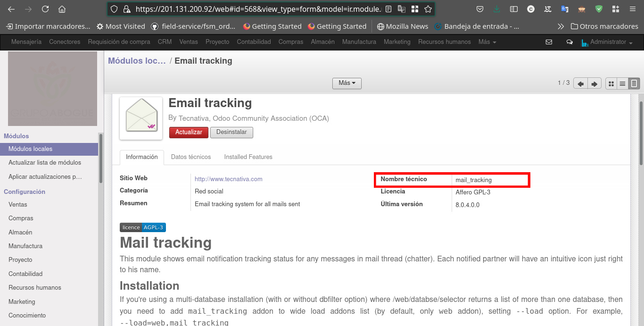Click the browser address bar URL
The width and height of the screenshot is (644, 326).
[x=258, y=9]
